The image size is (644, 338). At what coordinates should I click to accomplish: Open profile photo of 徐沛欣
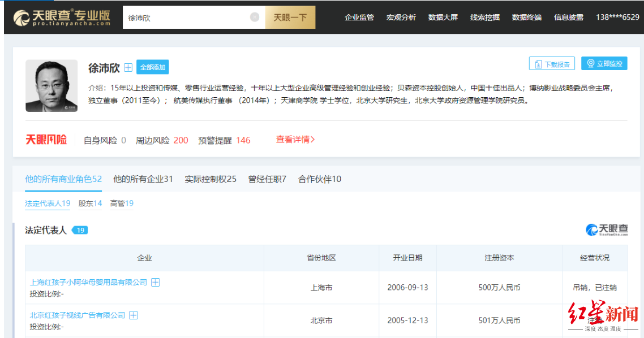[51, 85]
